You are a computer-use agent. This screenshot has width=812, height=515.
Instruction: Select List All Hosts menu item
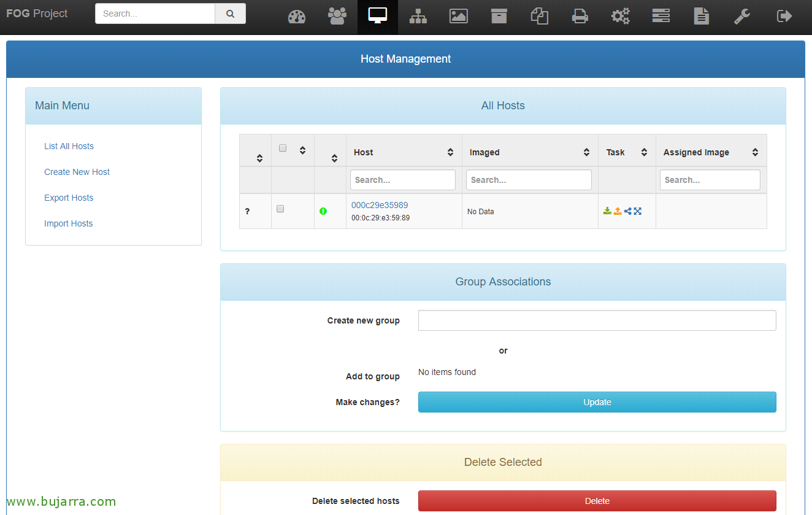pos(69,146)
